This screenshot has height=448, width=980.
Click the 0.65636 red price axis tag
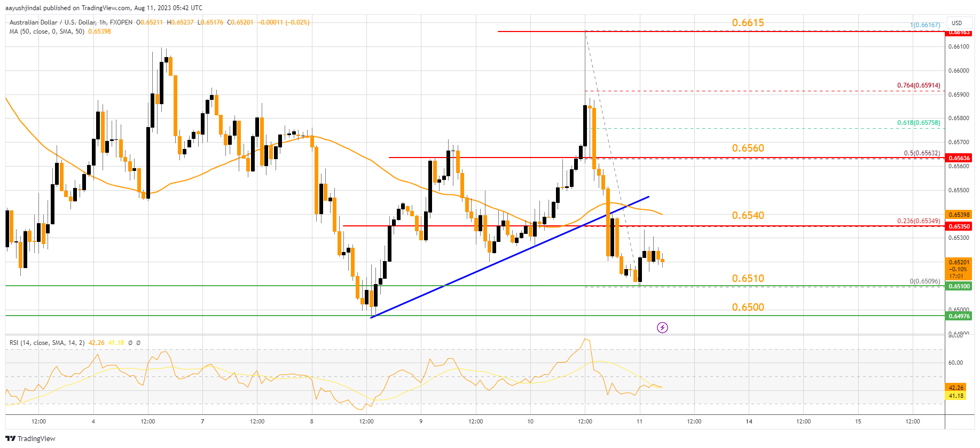coord(959,158)
